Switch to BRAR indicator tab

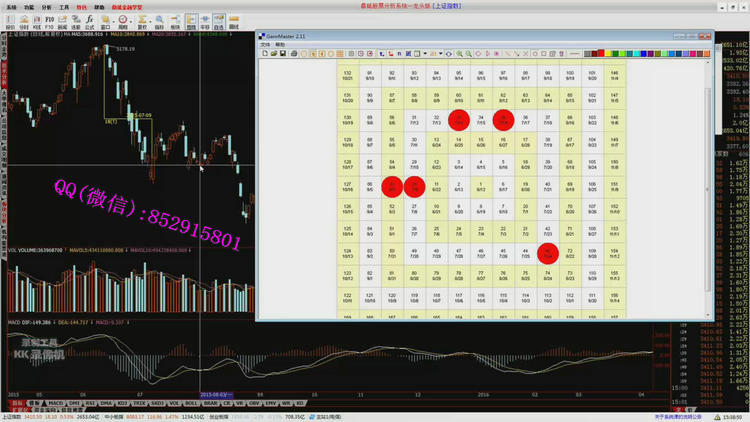[210, 403]
